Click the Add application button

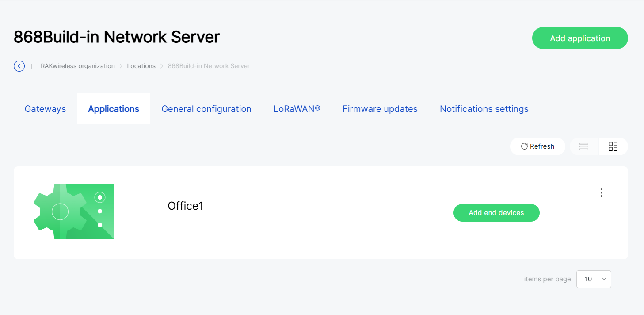tap(579, 38)
